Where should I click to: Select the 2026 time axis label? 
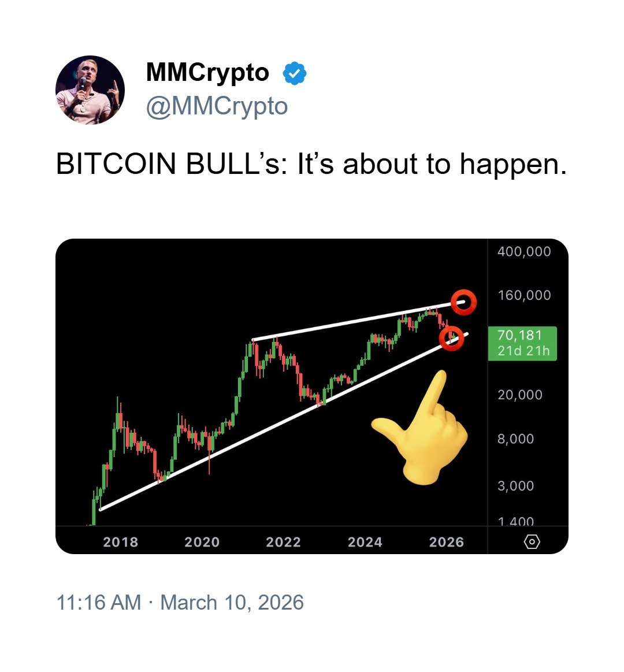coord(446,542)
